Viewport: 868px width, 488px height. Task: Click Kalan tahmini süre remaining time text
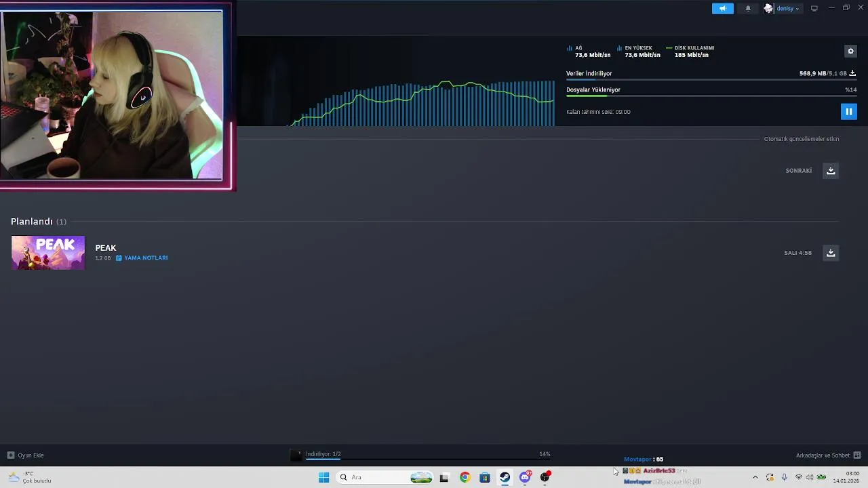598,112
